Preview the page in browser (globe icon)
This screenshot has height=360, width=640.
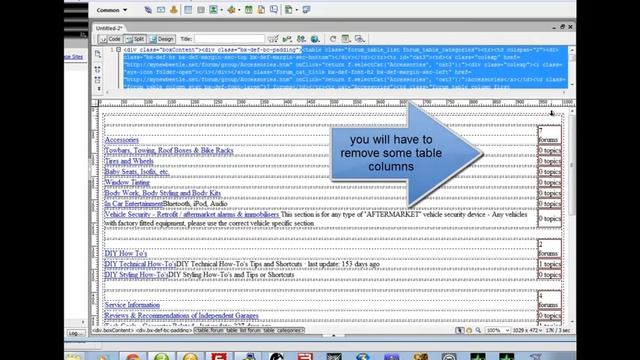(x=315, y=39)
